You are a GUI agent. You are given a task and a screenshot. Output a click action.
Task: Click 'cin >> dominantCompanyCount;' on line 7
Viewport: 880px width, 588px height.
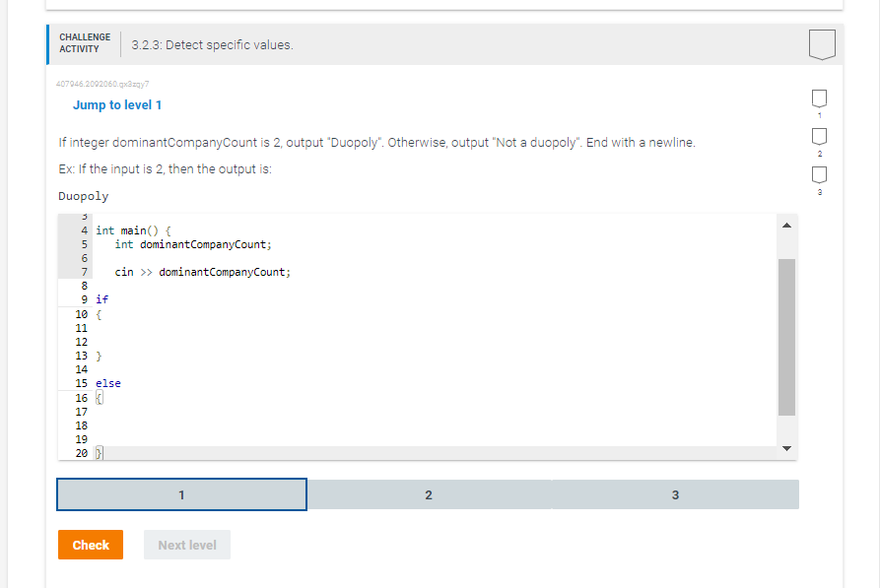pos(203,272)
